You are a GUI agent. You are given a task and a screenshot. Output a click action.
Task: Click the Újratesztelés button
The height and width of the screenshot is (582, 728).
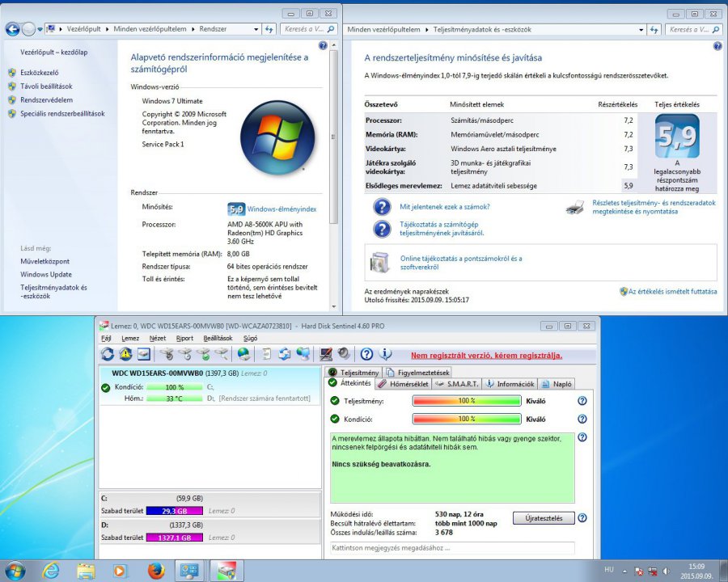pyautogui.click(x=544, y=518)
